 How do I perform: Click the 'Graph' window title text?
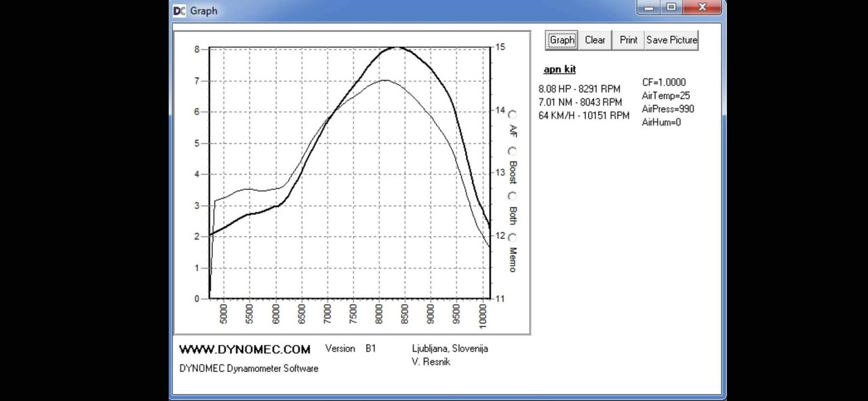tap(203, 11)
